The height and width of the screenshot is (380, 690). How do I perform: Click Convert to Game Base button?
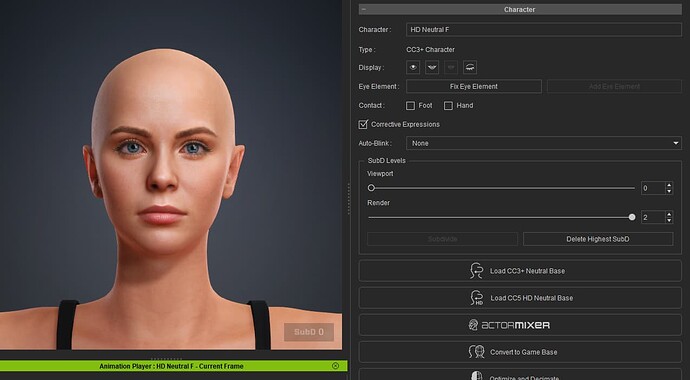tap(520, 352)
